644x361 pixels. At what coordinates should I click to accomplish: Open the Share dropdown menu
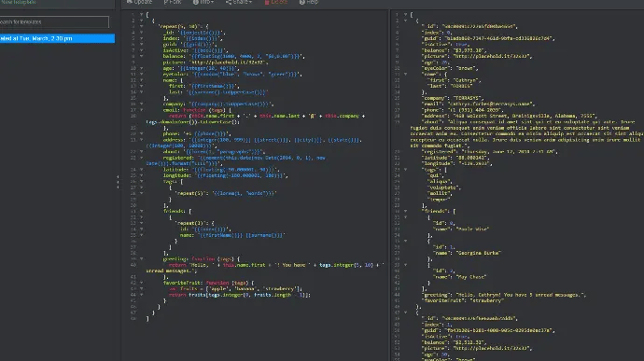point(239,2)
